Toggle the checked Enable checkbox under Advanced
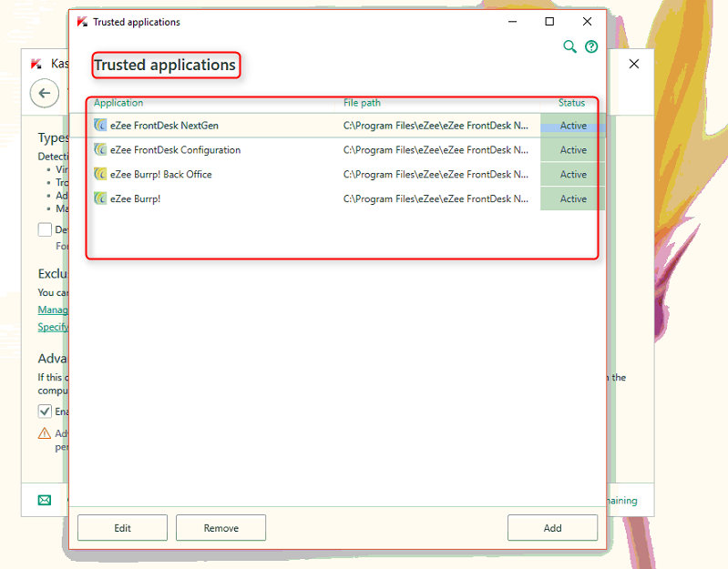 pyautogui.click(x=45, y=412)
